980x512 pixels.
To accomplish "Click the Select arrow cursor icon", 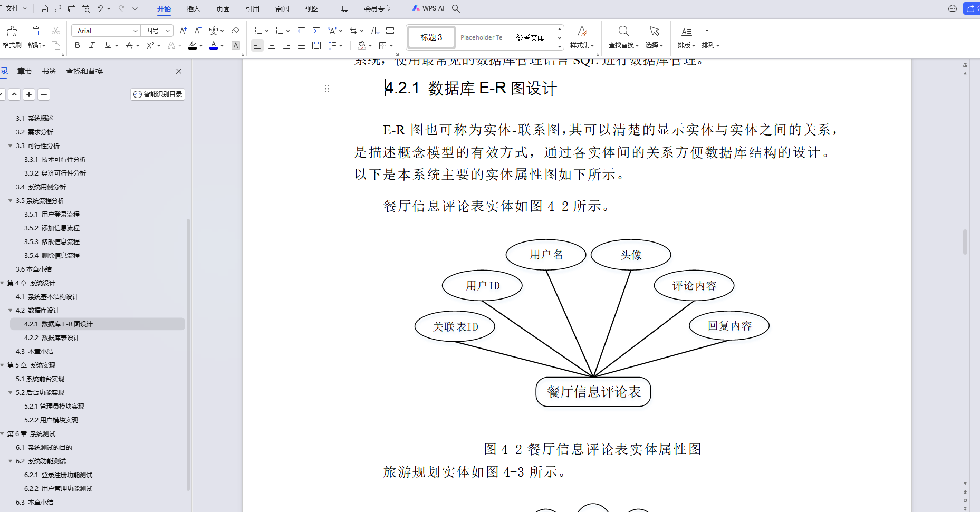I will [654, 32].
